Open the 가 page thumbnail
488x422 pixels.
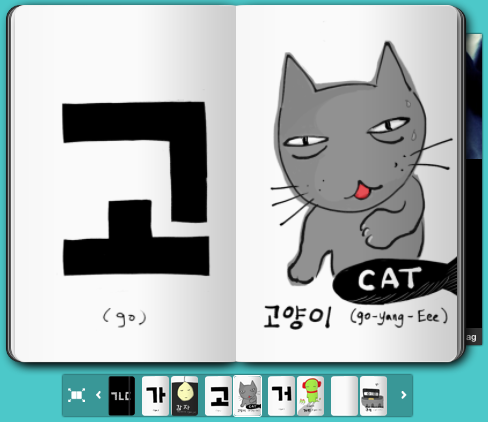point(155,396)
